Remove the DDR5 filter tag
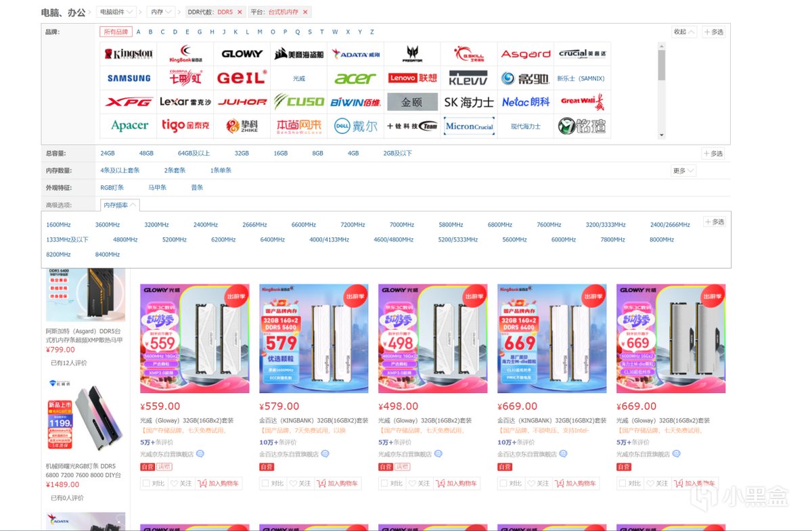This screenshot has width=812, height=531. (240, 12)
